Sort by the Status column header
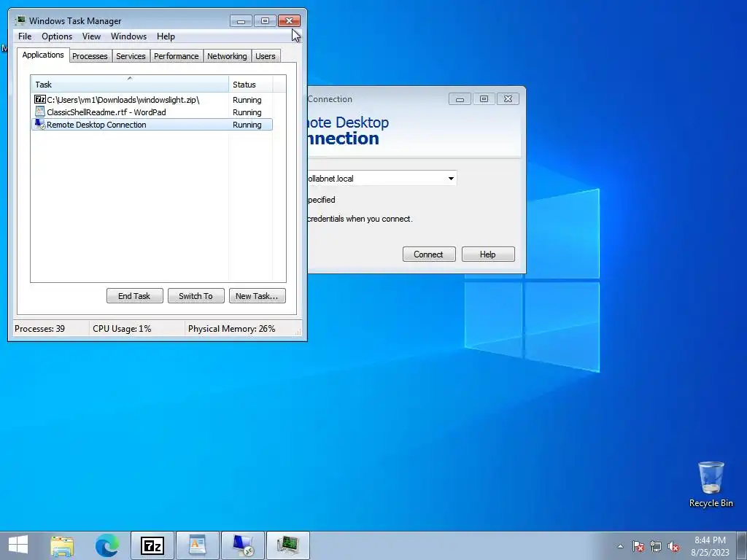This screenshot has height=560, width=747. pyautogui.click(x=251, y=85)
